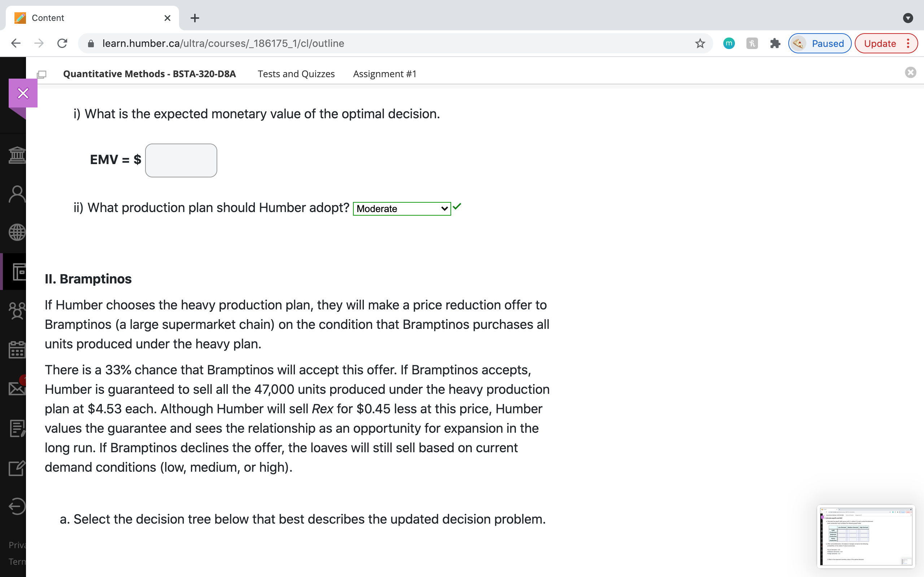Viewport: 924px width, 577px height.
Task: Open the browser profile menu showing m
Action: coord(728,43)
